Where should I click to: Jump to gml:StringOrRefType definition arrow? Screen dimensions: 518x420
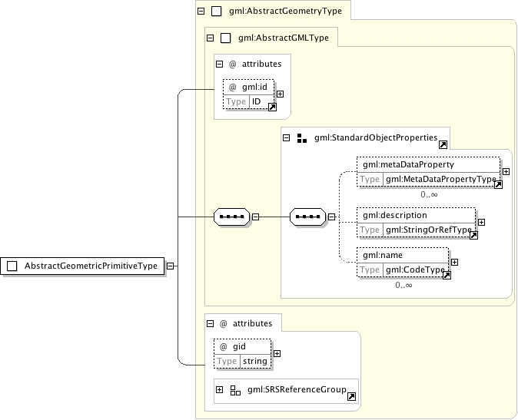pos(473,235)
